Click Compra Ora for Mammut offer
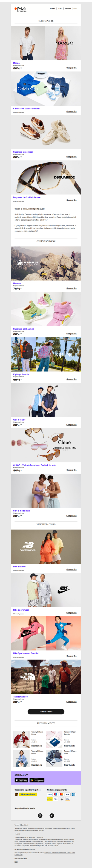The image size is (92, 868). 71,288
